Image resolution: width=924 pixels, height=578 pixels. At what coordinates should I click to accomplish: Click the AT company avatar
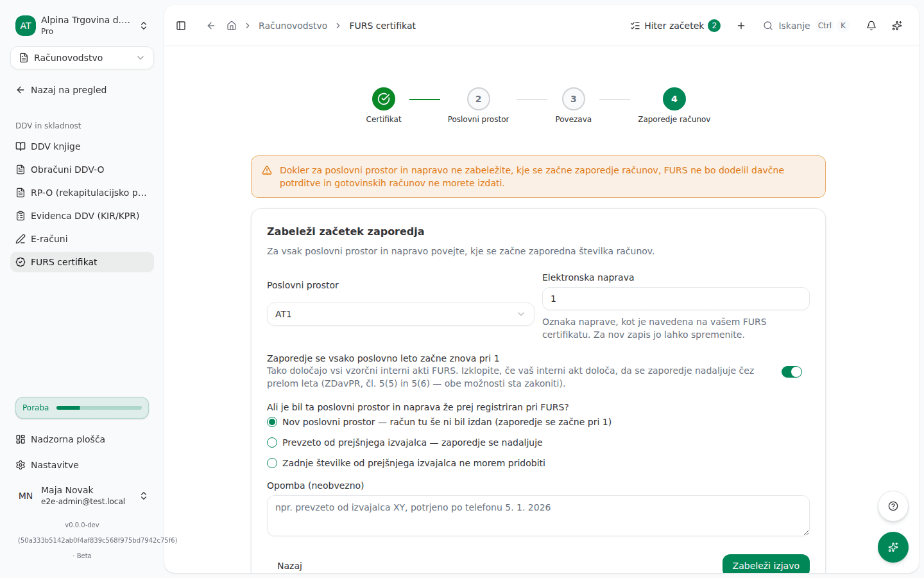(x=26, y=26)
